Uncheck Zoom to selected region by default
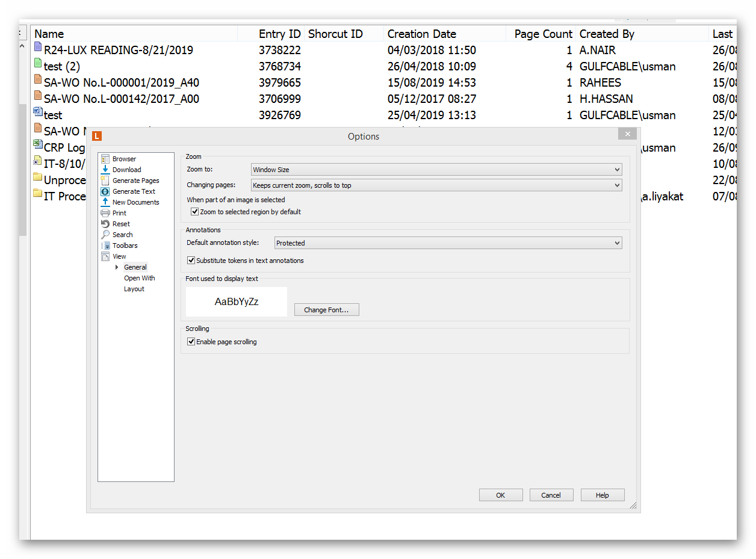Screen dimensions: 756x559 (195, 212)
